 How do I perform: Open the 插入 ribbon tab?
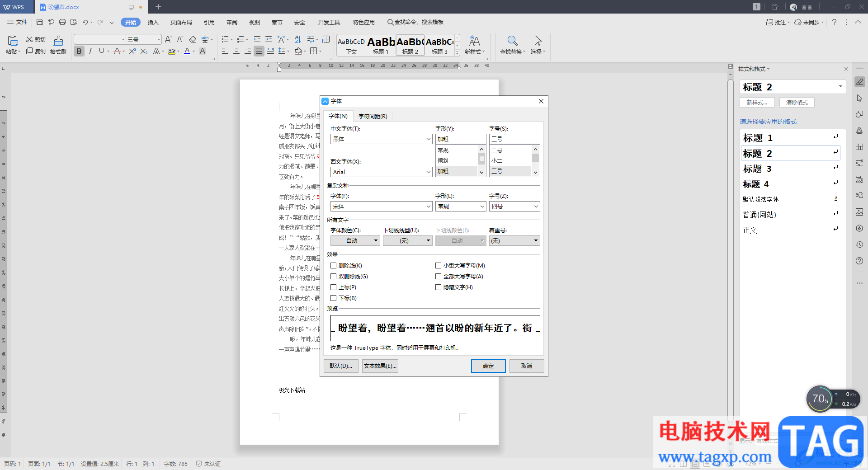[x=153, y=22]
